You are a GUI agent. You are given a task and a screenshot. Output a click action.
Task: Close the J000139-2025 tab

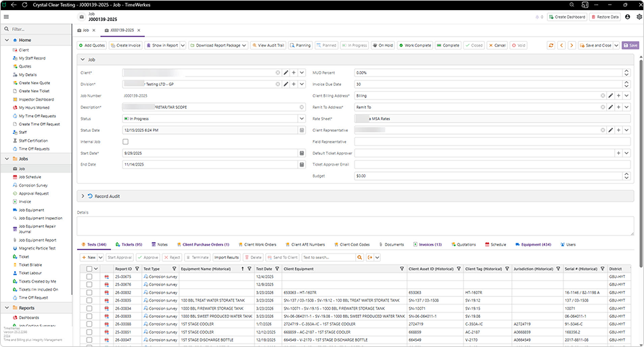(139, 30)
